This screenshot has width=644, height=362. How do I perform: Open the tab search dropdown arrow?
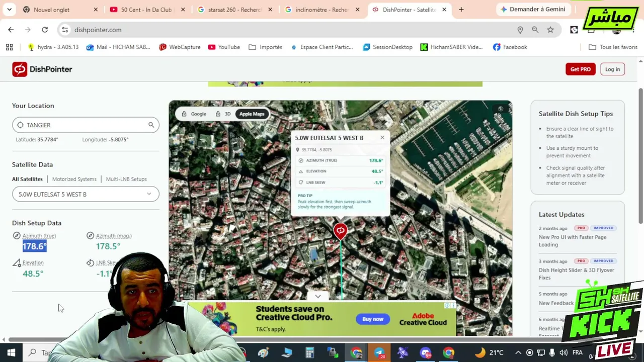tap(9, 10)
